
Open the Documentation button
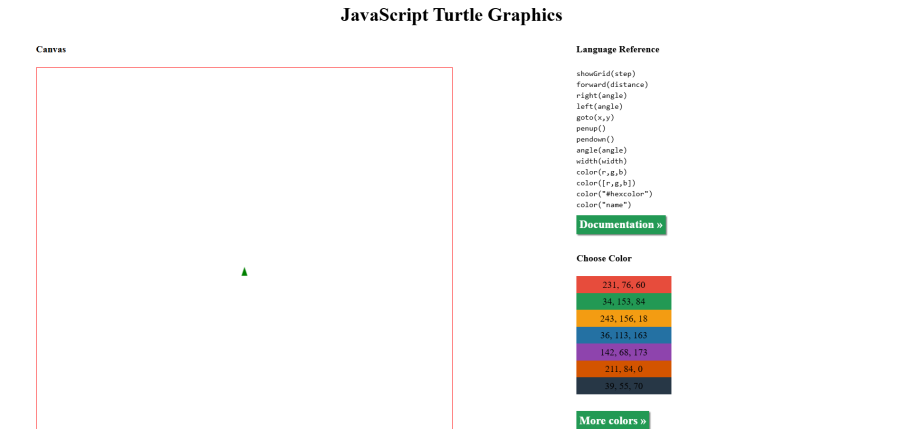click(x=620, y=225)
